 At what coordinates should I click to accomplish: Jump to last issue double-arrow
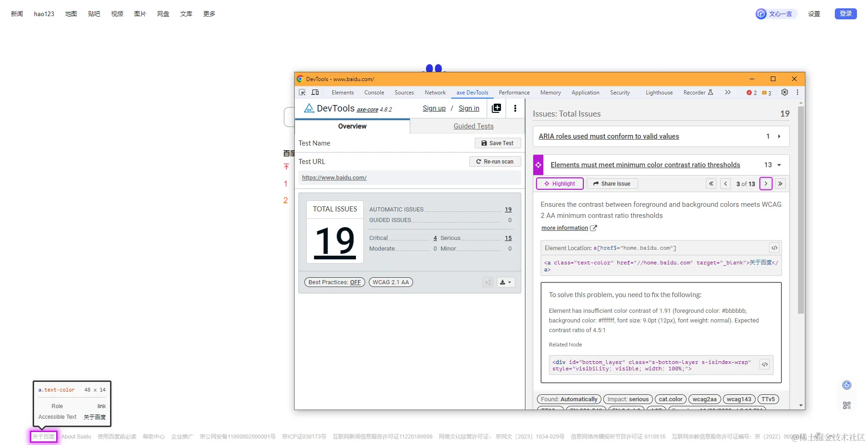(x=780, y=184)
